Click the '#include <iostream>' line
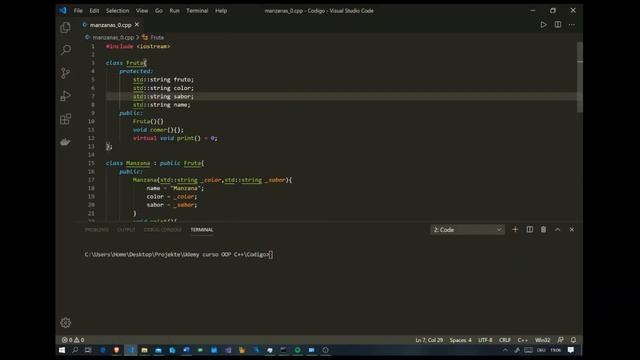 click(138, 47)
